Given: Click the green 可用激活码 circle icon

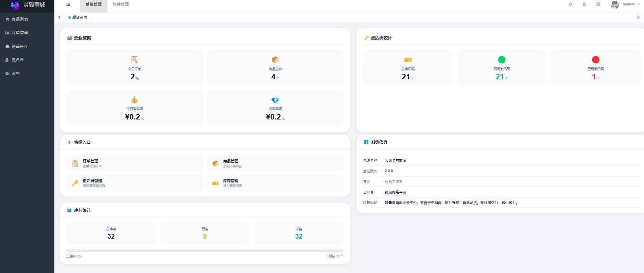Looking at the screenshot, I should (x=502, y=60).
